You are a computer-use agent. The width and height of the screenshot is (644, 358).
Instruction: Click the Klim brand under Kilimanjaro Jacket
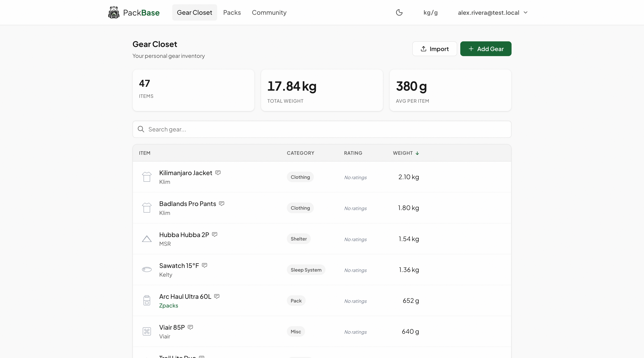point(164,182)
